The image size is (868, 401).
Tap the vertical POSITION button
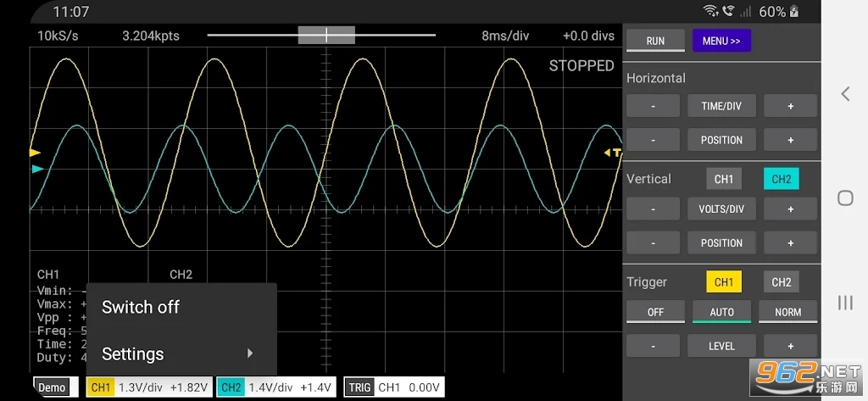(x=721, y=242)
